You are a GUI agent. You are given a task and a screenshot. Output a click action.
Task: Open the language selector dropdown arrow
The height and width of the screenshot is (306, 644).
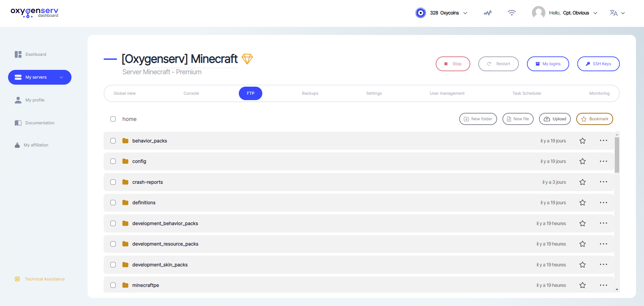pos(623,13)
